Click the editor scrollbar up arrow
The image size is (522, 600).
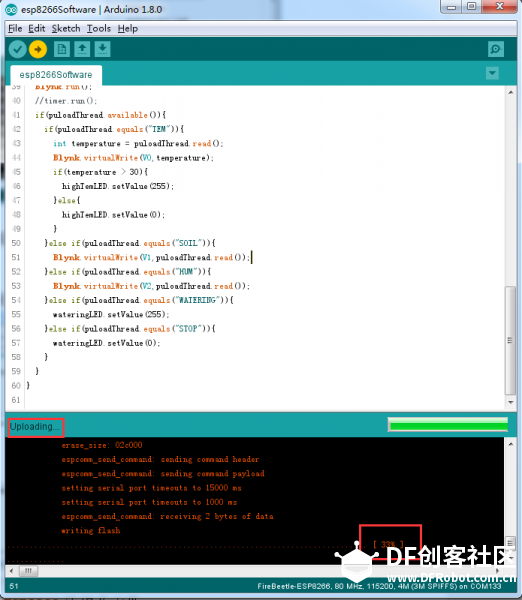coord(511,92)
